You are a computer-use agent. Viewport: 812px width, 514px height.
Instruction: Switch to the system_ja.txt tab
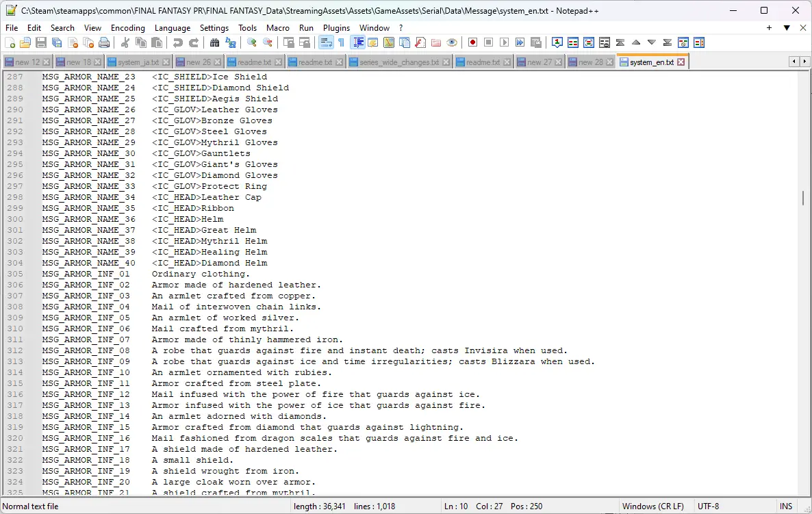tap(138, 62)
